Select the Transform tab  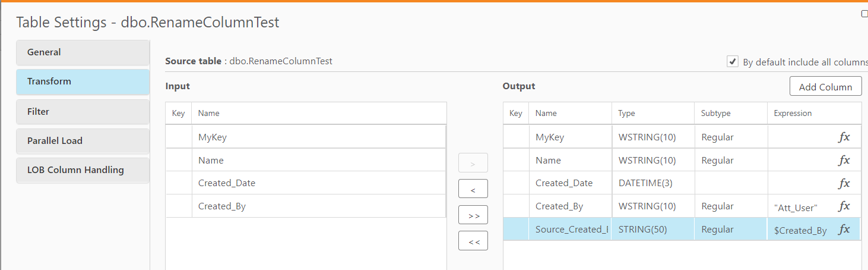click(82, 81)
